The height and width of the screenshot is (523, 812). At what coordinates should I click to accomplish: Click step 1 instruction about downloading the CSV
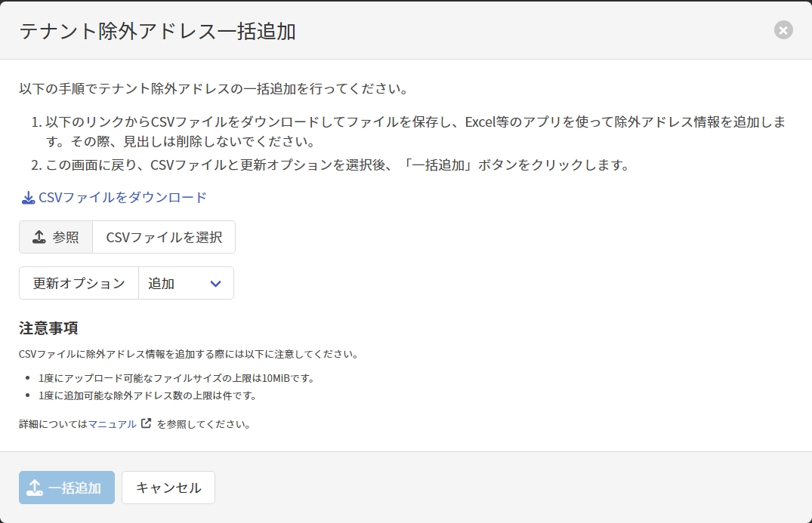coord(408,131)
